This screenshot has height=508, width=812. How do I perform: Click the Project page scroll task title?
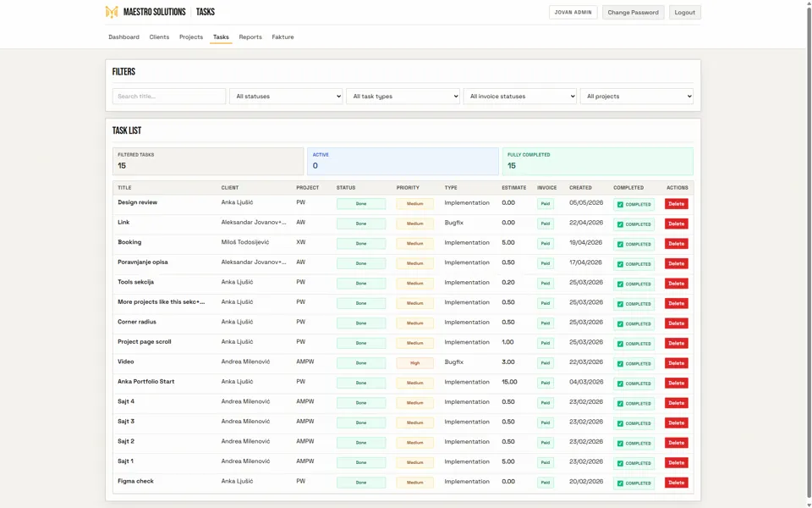coord(144,342)
